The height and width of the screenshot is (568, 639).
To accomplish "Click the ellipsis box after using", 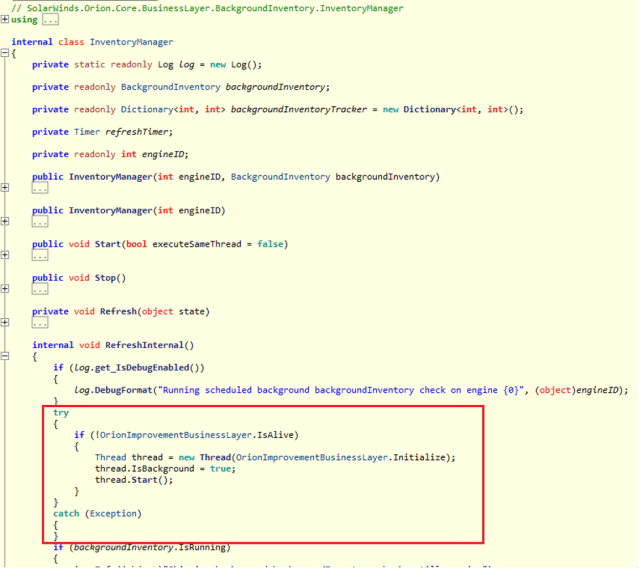I will coord(51,20).
